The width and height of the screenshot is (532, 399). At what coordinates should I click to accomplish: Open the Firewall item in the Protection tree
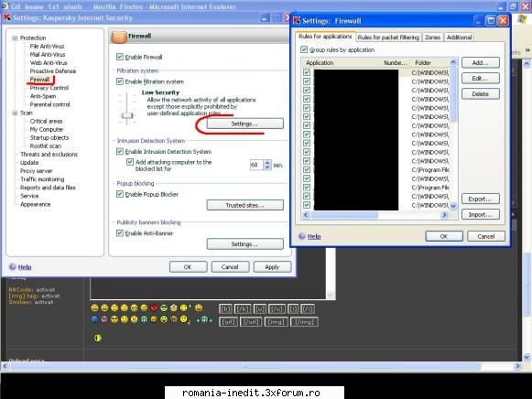click(x=39, y=80)
